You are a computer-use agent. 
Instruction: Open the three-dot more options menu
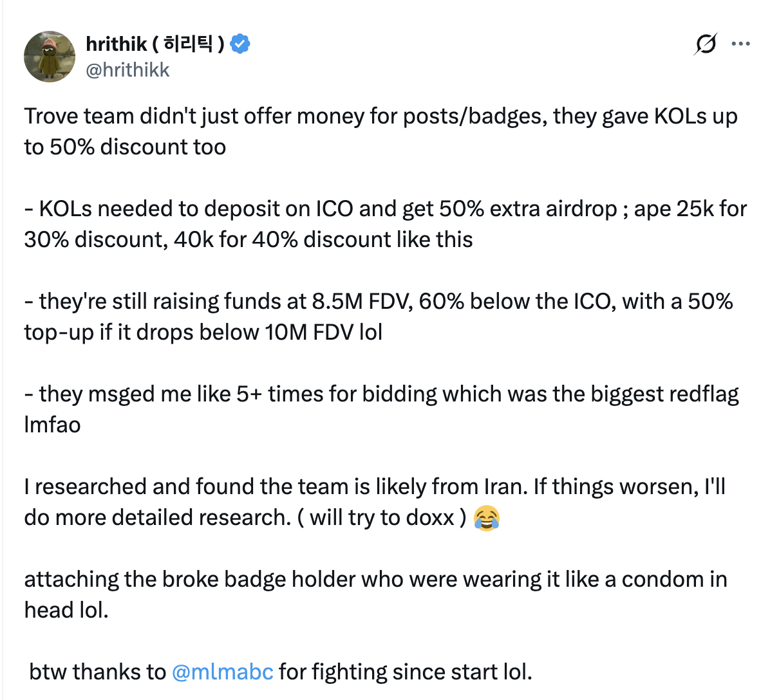point(741,44)
